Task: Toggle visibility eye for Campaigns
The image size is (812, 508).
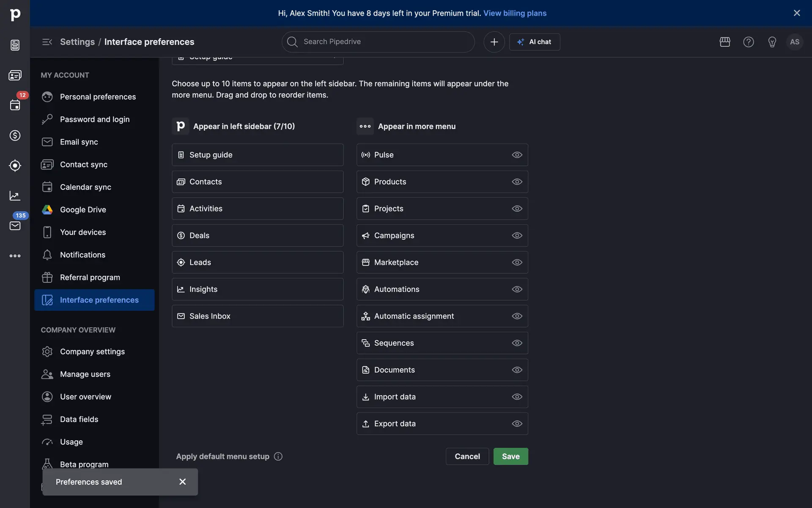Action: click(x=517, y=235)
